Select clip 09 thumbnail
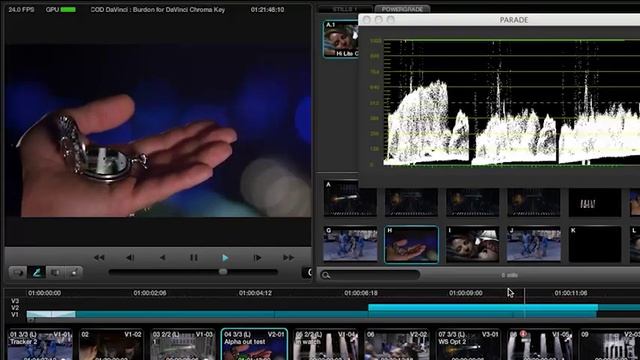Image resolution: width=640 pixels, height=360 pixels. 610,344
